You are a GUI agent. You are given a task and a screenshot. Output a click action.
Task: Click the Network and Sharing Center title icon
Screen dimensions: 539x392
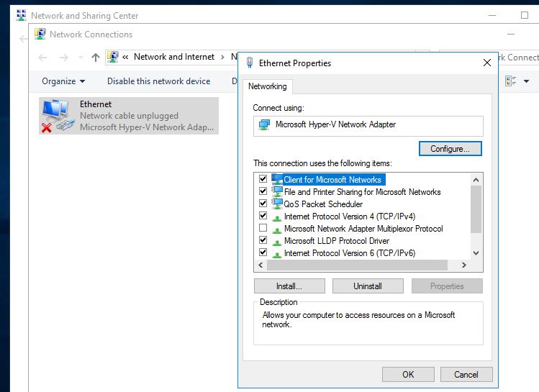[x=22, y=15]
